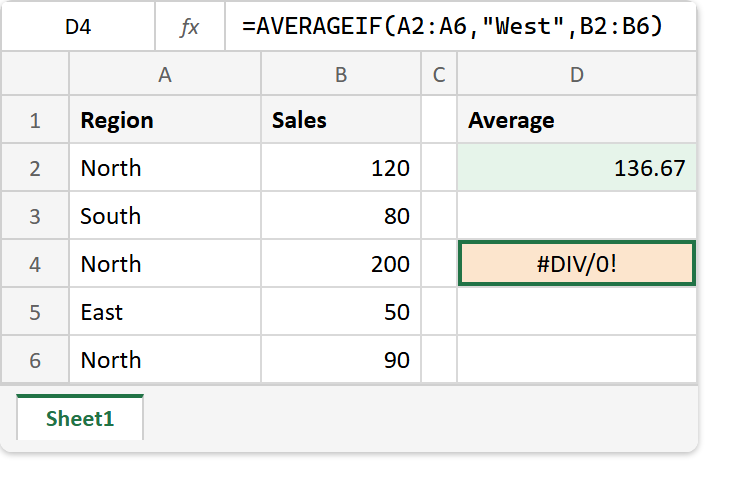The image size is (746, 500).
Task: Select empty cell D3
Action: click(x=577, y=216)
